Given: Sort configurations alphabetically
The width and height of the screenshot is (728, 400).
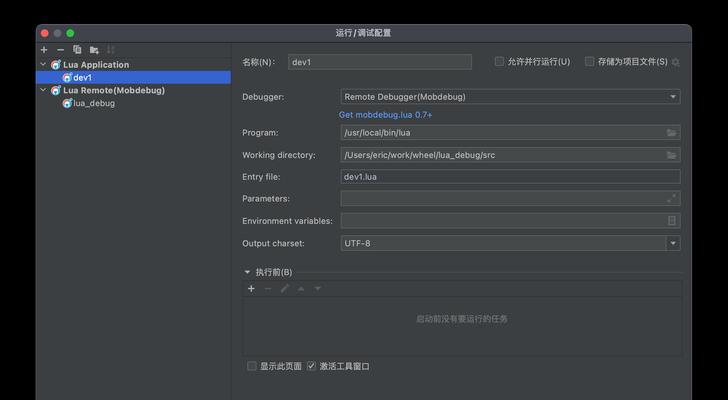Looking at the screenshot, I should [110, 50].
